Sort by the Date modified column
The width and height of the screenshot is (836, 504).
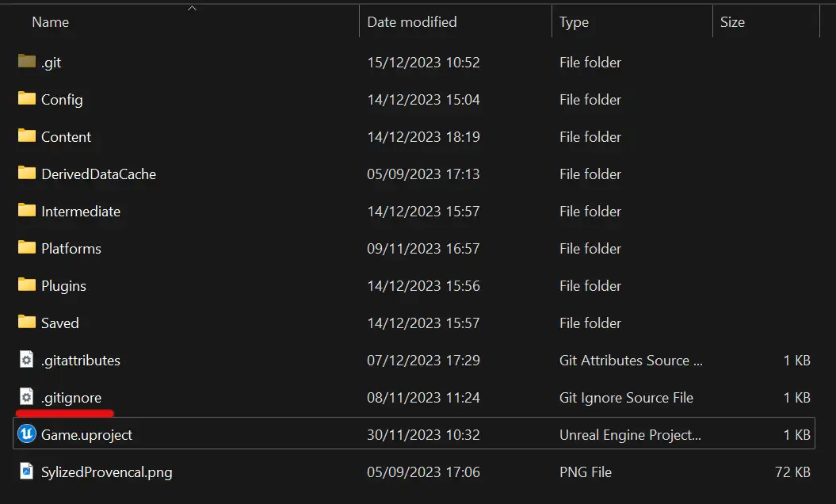(x=412, y=21)
